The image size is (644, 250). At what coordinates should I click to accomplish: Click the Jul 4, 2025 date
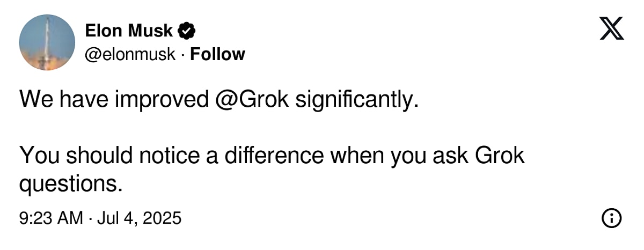point(139,218)
